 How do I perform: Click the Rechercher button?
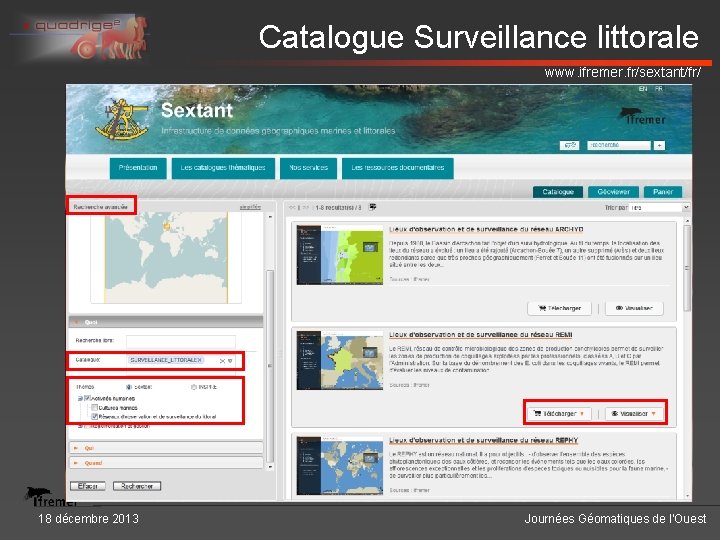pos(137,486)
